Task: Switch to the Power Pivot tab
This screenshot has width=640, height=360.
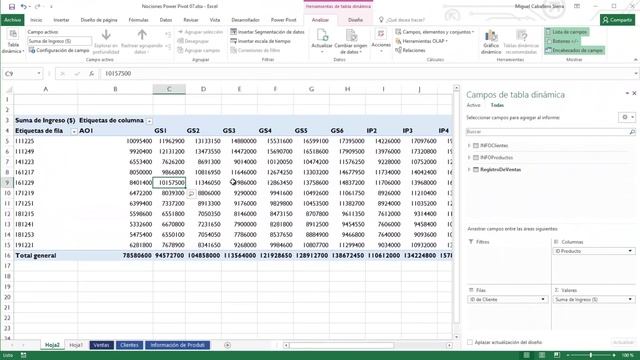Action: click(x=283, y=20)
